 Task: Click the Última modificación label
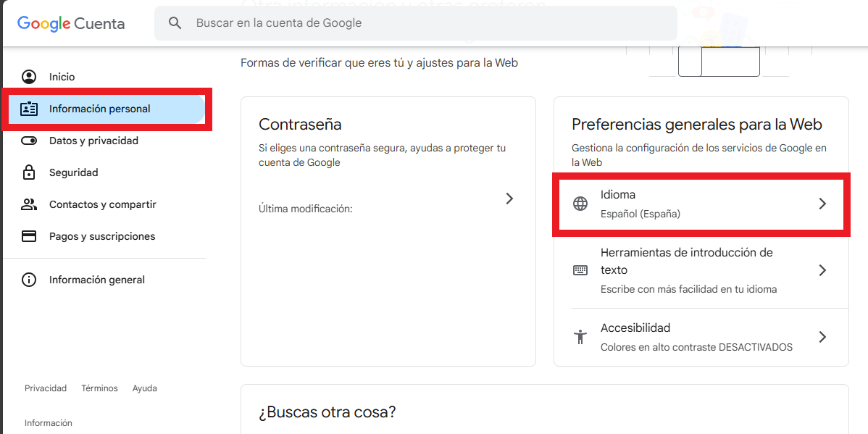tap(306, 209)
